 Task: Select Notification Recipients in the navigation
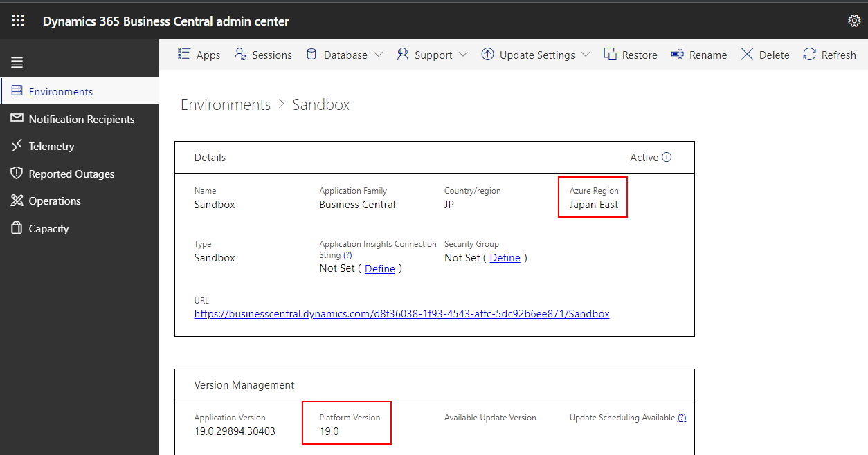pos(82,119)
